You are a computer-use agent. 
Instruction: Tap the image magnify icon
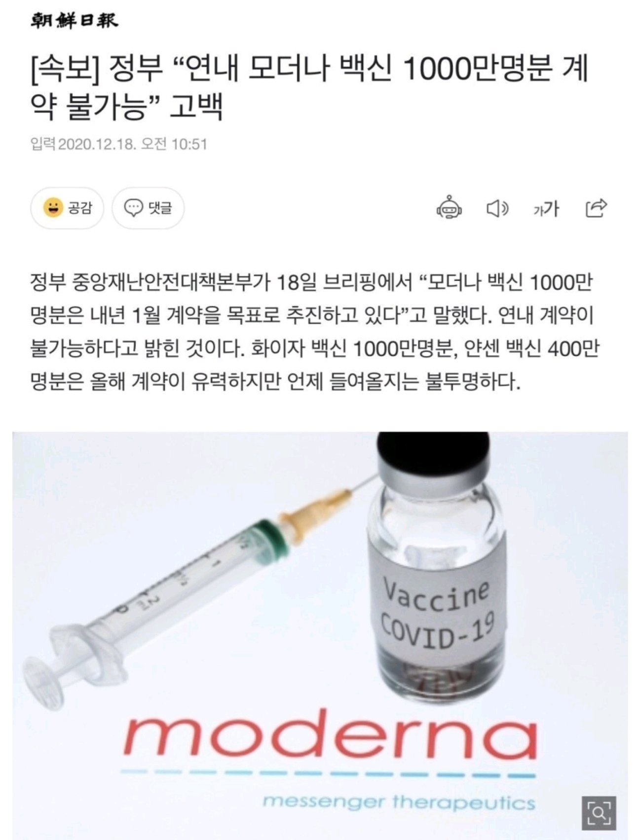click(599, 811)
